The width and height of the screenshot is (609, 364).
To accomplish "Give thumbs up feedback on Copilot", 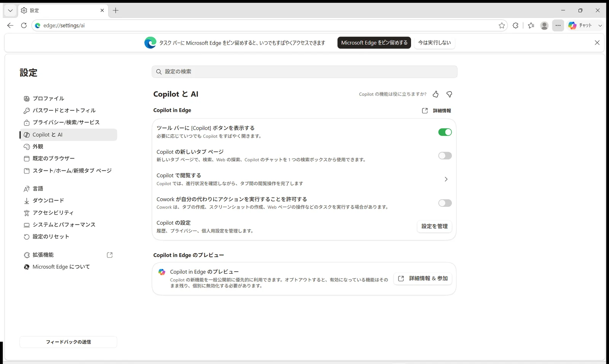I will tap(436, 94).
